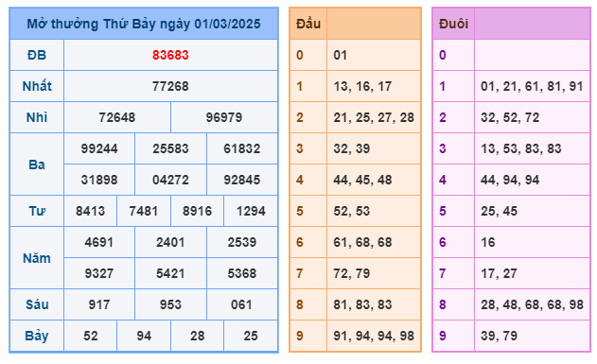This screenshot has height=364, width=597.
Task: Click Đuôi values 01, 21, 61, 81, 91
Action: coord(532,86)
